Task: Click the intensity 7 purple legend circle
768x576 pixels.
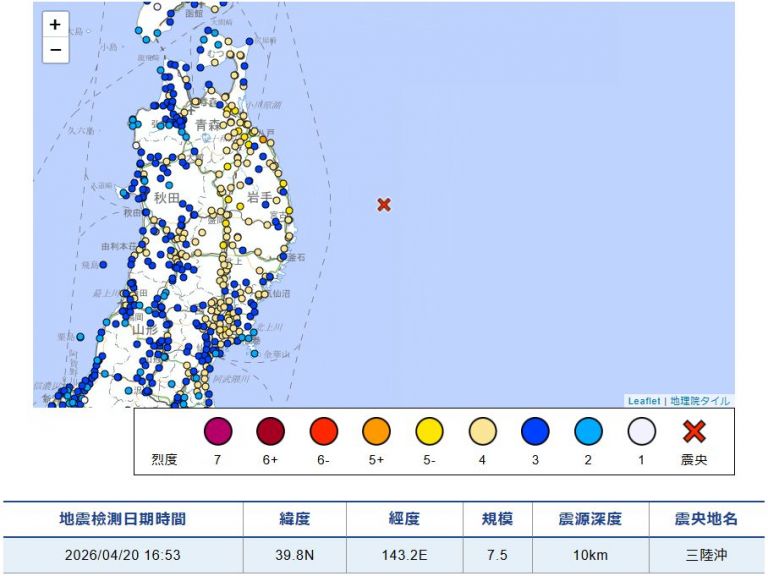Action: click(x=218, y=432)
